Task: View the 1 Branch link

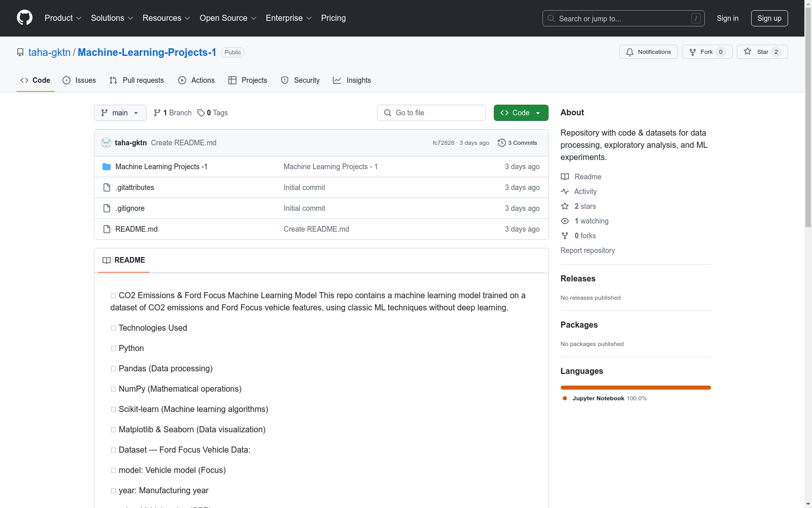Action: pyautogui.click(x=173, y=113)
